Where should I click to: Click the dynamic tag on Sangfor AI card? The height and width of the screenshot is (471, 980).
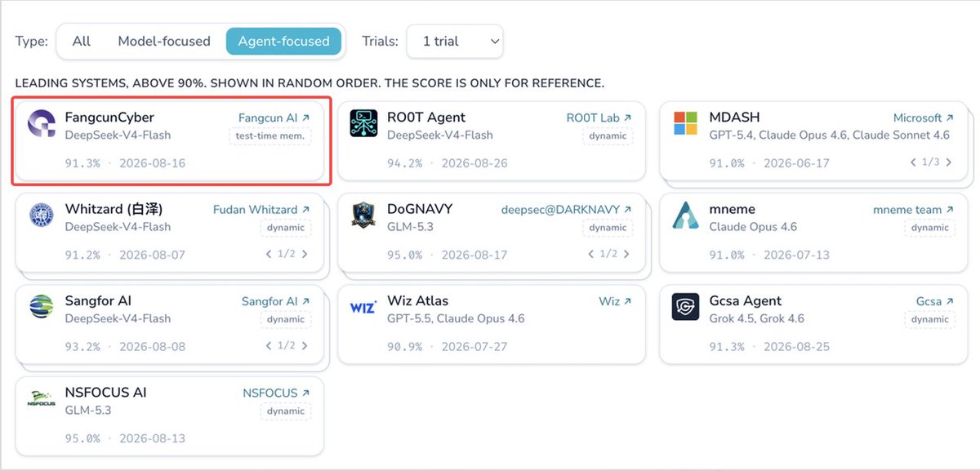pyautogui.click(x=286, y=319)
